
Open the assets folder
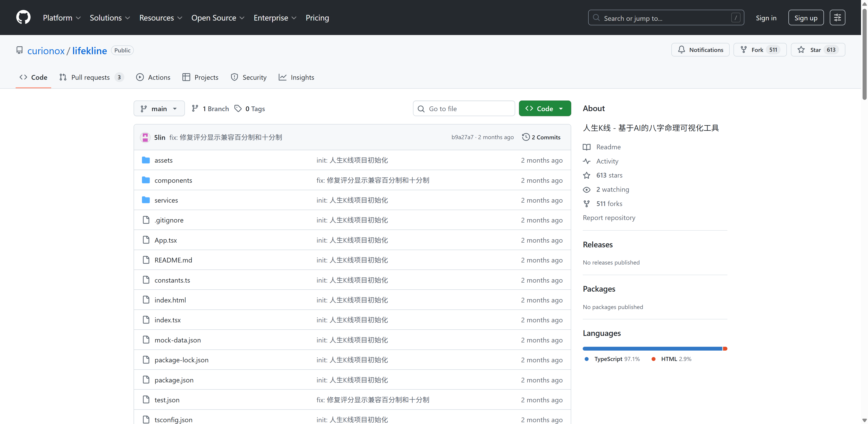163,160
